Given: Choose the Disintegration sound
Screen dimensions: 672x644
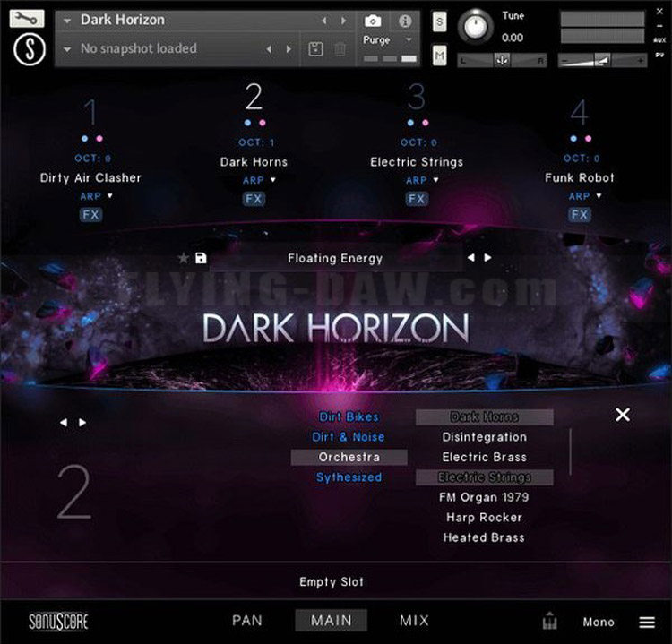Looking at the screenshot, I should pos(484,437).
